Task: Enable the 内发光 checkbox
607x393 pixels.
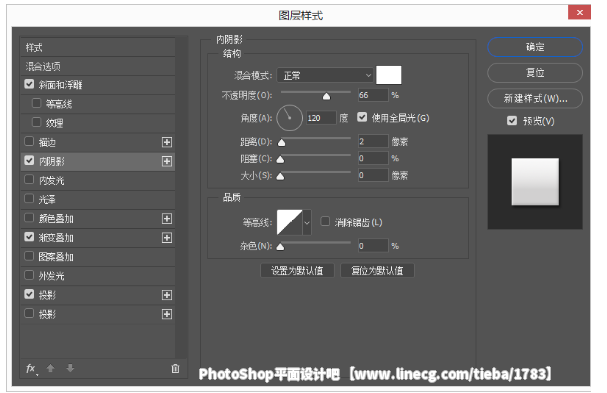Action: click(x=29, y=180)
